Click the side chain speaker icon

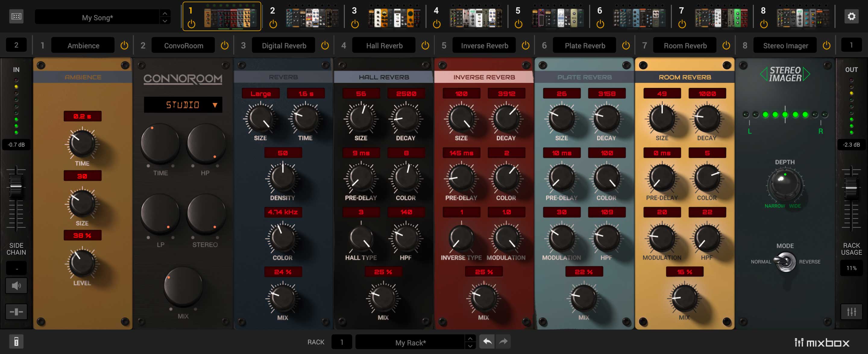point(16,286)
